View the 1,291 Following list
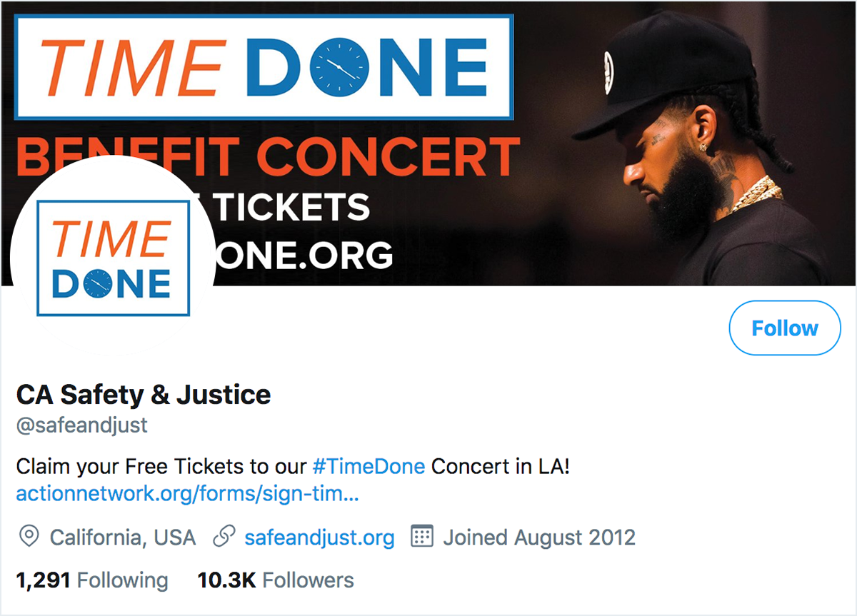This screenshot has width=857, height=616. pyautogui.click(x=92, y=580)
